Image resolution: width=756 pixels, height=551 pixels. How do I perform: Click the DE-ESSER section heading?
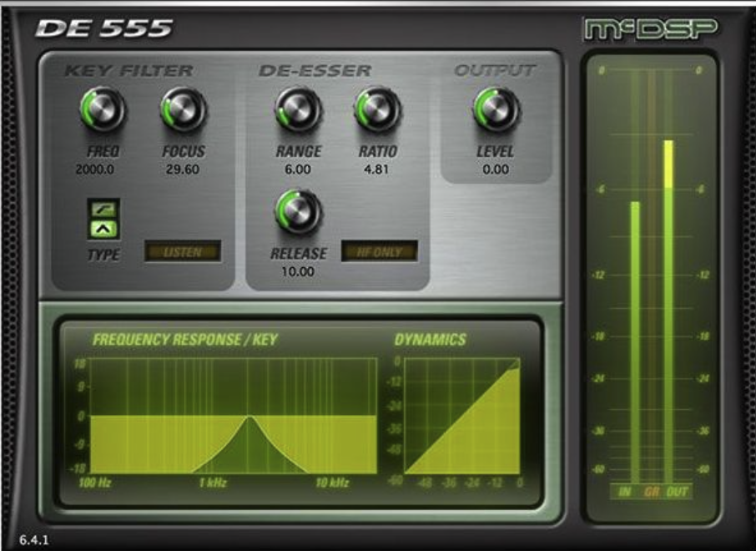coord(315,71)
